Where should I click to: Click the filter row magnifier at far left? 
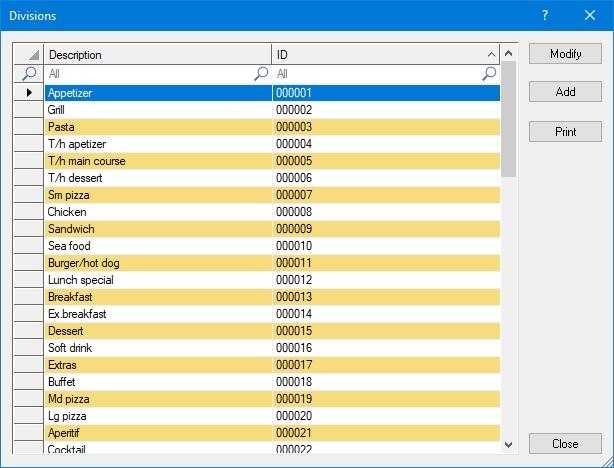(28, 74)
